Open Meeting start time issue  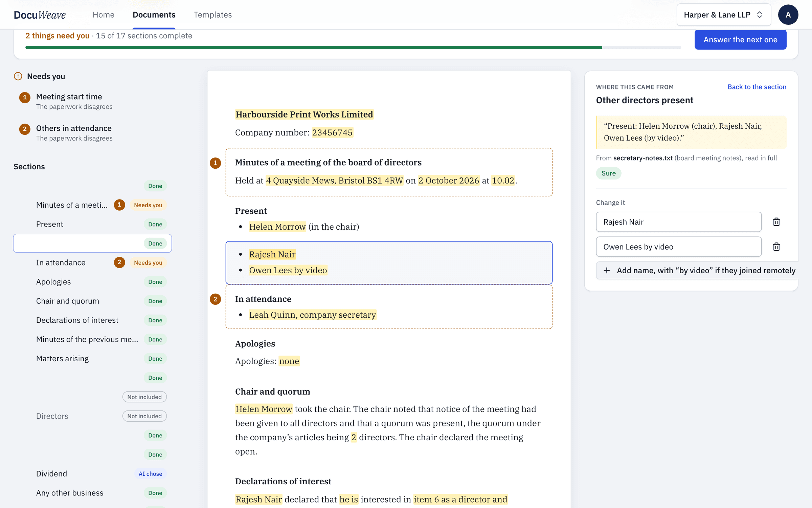(92, 101)
